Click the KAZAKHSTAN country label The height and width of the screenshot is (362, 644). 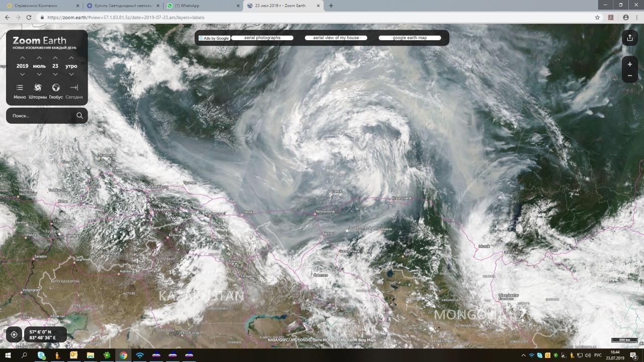(x=201, y=296)
